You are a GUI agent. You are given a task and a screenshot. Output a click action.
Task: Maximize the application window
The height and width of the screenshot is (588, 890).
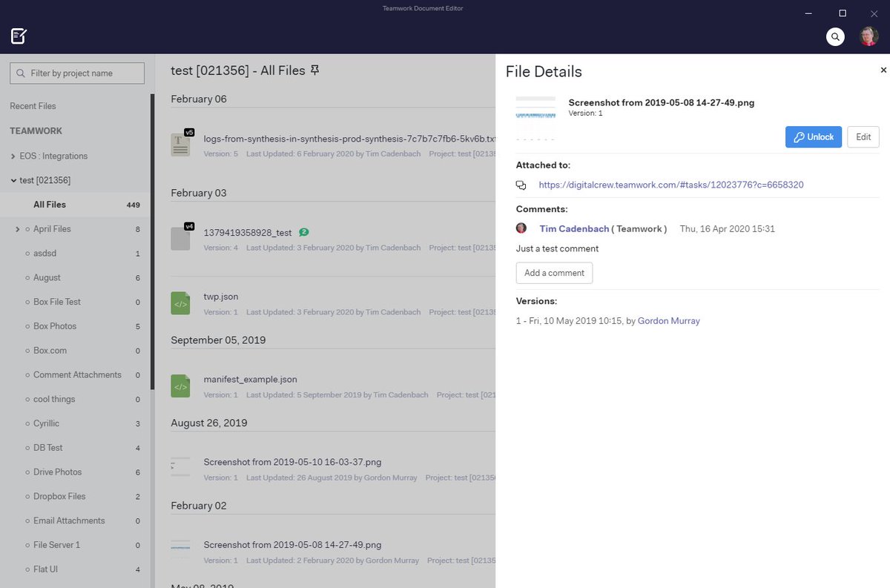843,13
